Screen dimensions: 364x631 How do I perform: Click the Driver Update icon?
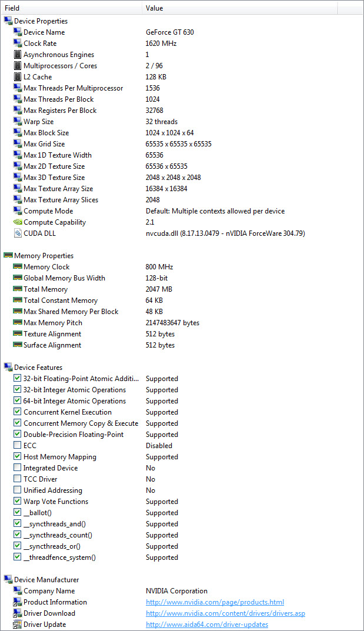click(17, 624)
